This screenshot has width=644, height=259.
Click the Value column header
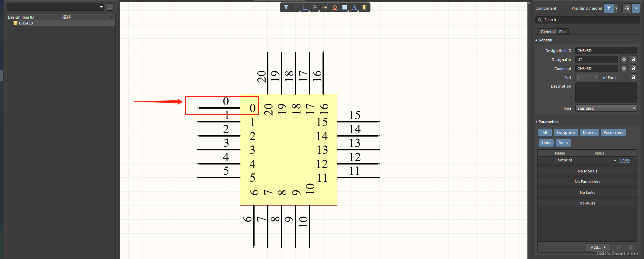pyautogui.click(x=612, y=153)
